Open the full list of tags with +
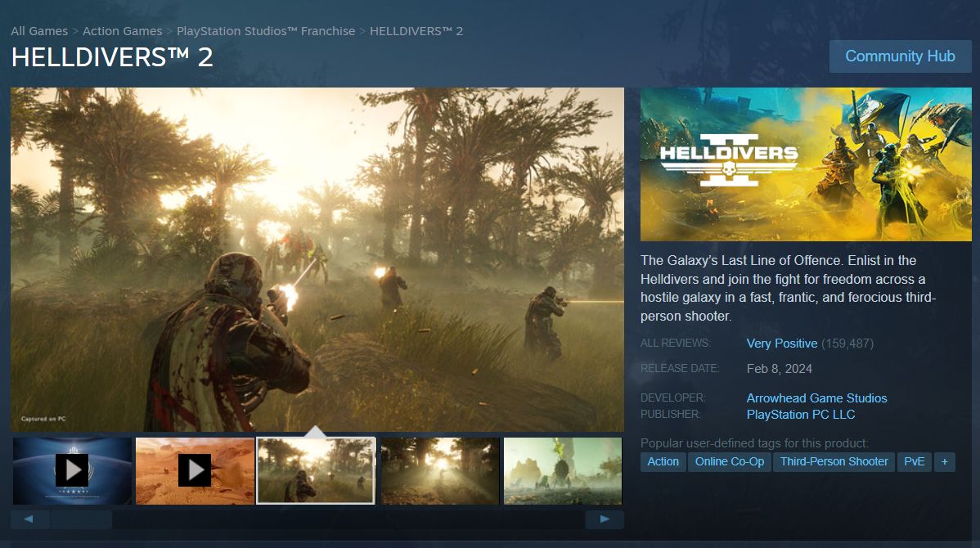This screenshot has height=548, width=980. point(945,461)
